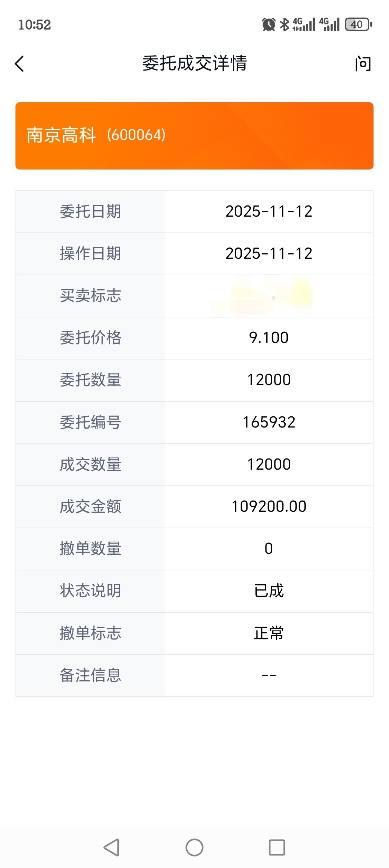Tap the Bluetooth status icon
389x868 pixels.
point(285,24)
